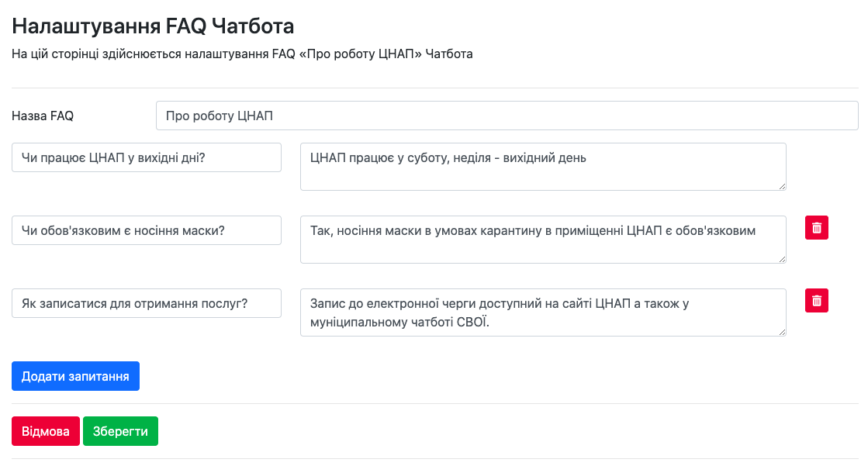Click the 'Додати запитання' button
The image size is (868, 466).
tap(75, 376)
